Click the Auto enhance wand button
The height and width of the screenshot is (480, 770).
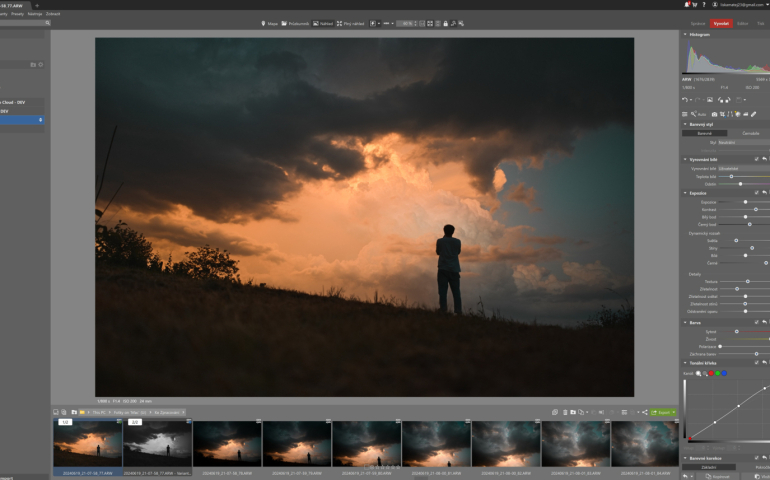[698, 114]
